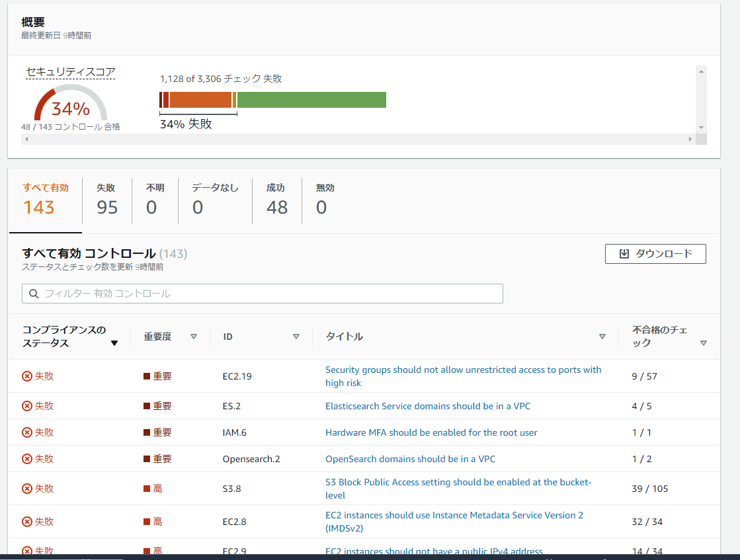Click the フィルター 有効 コントロール search field
740x560 pixels.
[x=263, y=294]
